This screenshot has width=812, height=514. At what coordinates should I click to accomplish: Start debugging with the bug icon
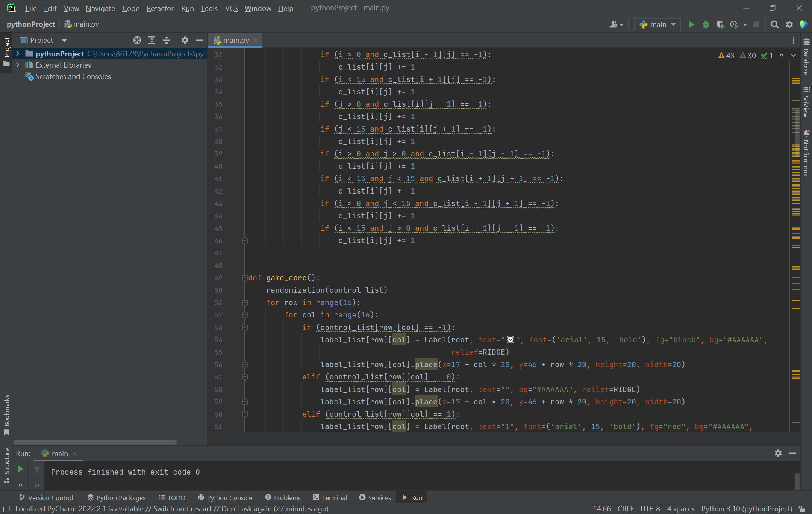(706, 24)
